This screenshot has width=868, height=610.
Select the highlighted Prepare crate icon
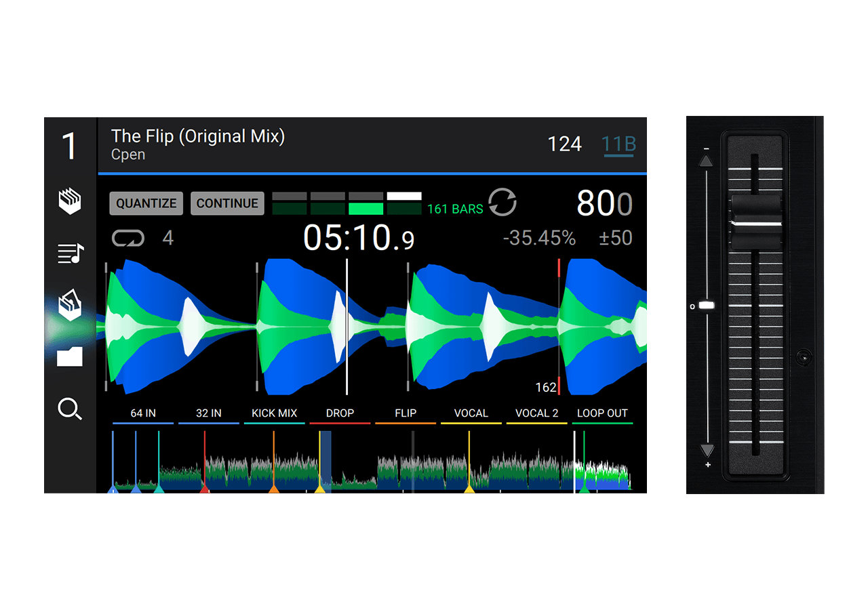70,305
